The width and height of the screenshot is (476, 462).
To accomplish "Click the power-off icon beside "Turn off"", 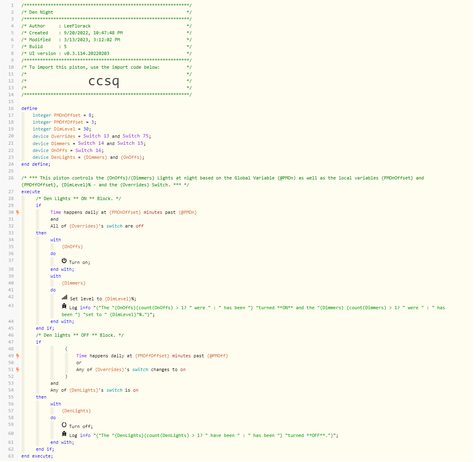I will pyautogui.click(x=64, y=424).
